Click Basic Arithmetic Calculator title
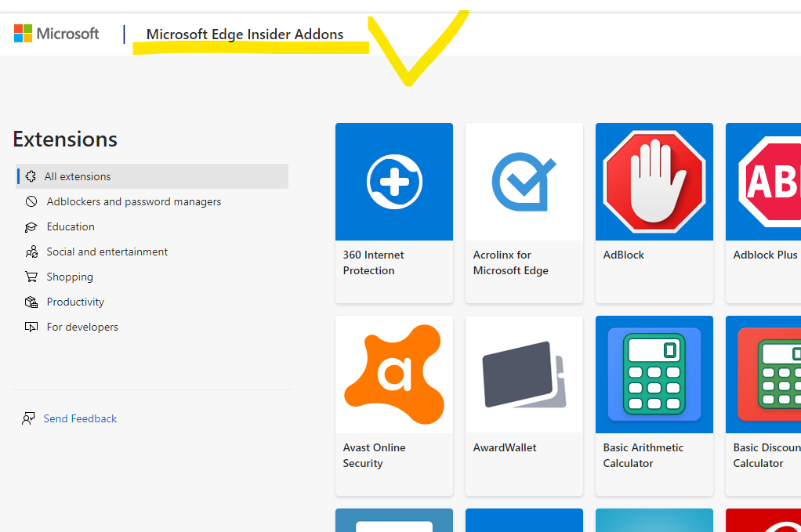Screen dimensions: 801x532 point(643,455)
